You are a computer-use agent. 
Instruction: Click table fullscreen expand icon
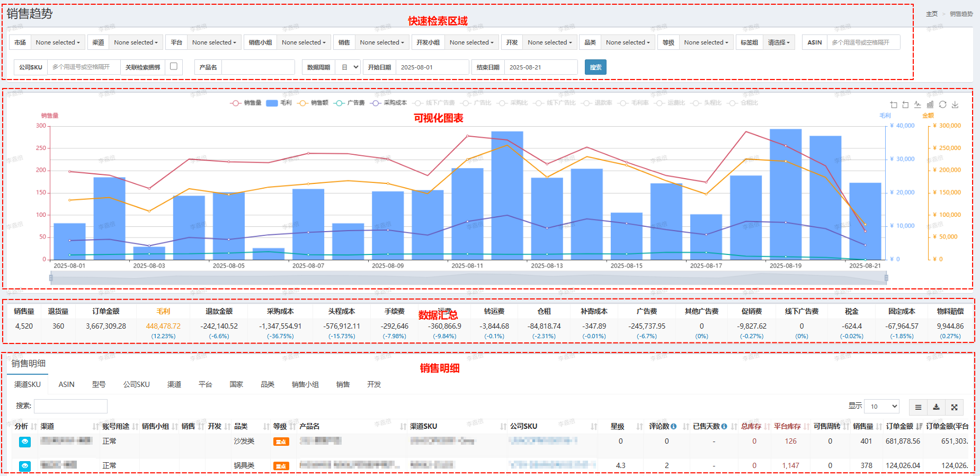[x=954, y=407]
